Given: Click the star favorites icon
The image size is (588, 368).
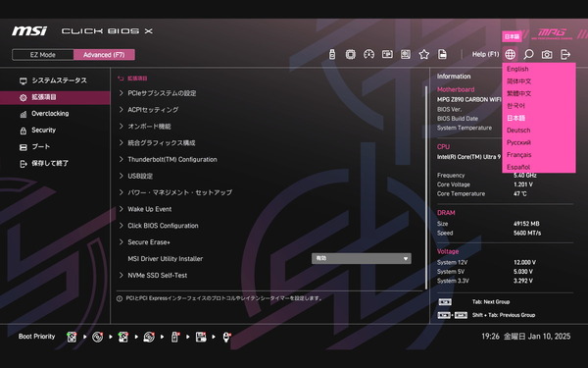Looking at the screenshot, I should [x=424, y=54].
